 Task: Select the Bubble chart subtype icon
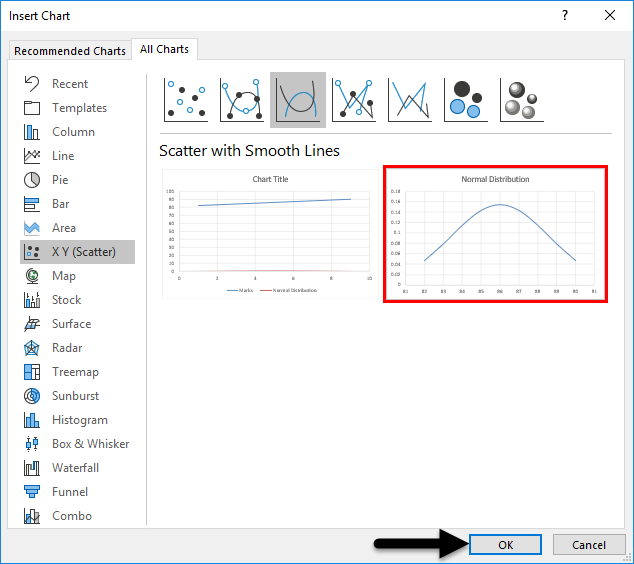point(466,100)
